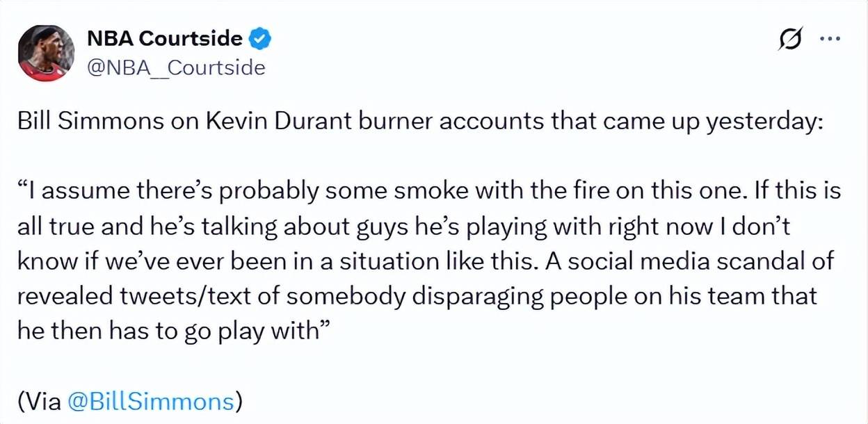Open the NBA Courtside display name
Viewport: 868px width, 424px height.
pyautogui.click(x=164, y=39)
